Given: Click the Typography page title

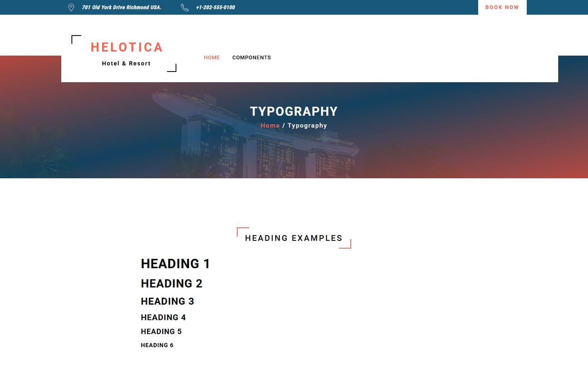Looking at the screenshot, I should (294, 111).
